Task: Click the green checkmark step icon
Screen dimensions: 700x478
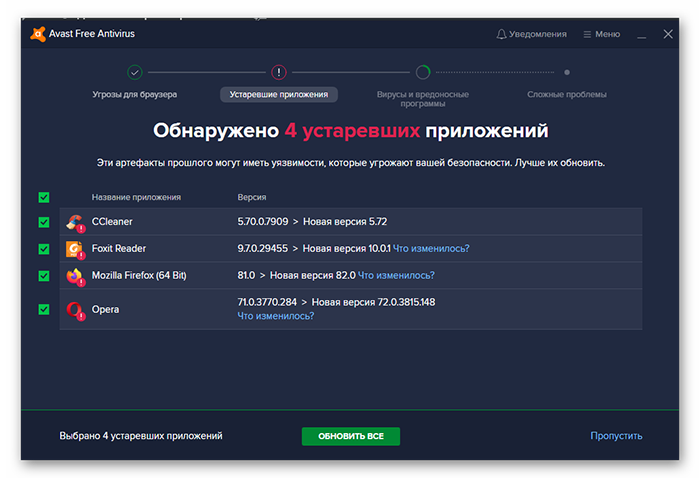Action: [x=135, y=72]
